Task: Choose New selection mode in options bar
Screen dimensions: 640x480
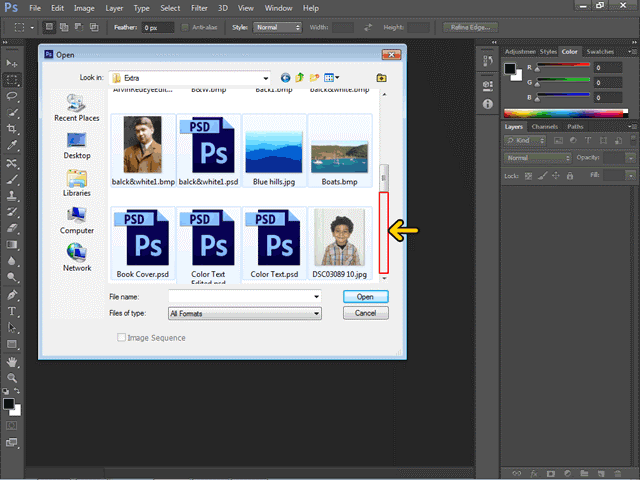Action: coord(49,27)
